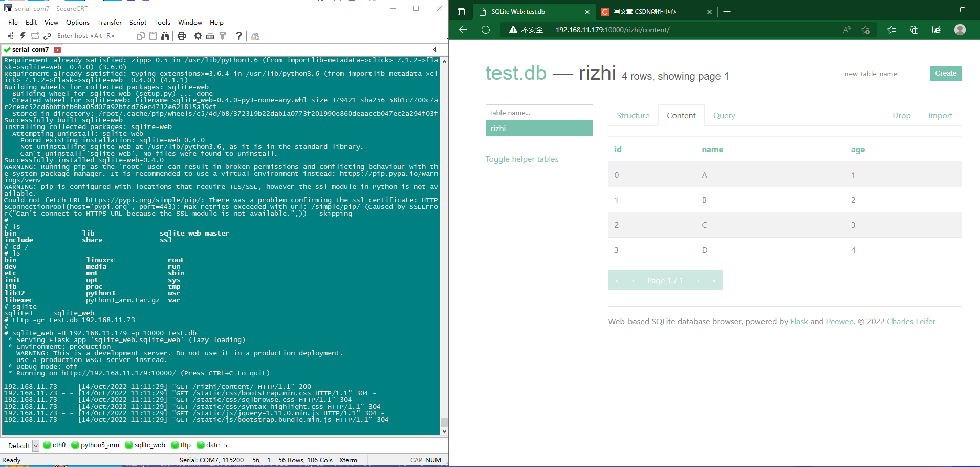Open the Keymap Editor keyboard icon

[210, 36]
